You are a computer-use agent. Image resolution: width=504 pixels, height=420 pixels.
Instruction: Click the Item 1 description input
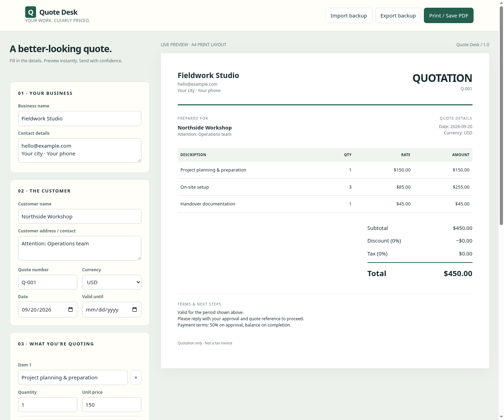(x=73, y=377)
